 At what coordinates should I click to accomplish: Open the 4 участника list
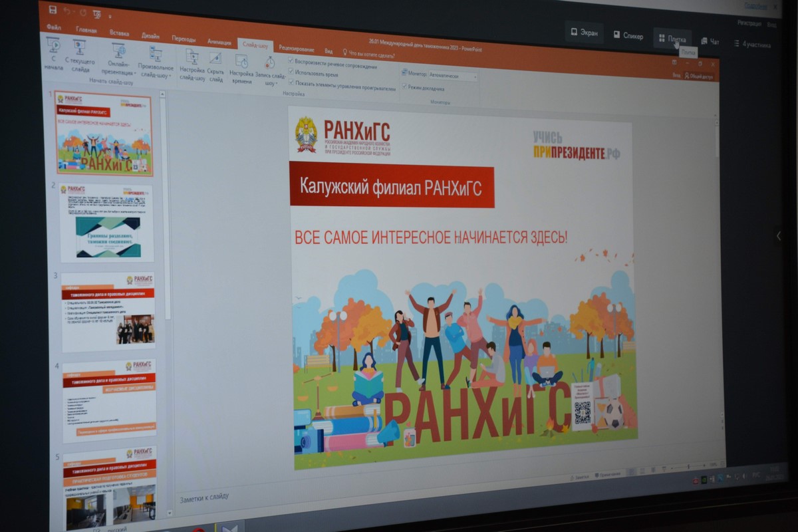752,45
